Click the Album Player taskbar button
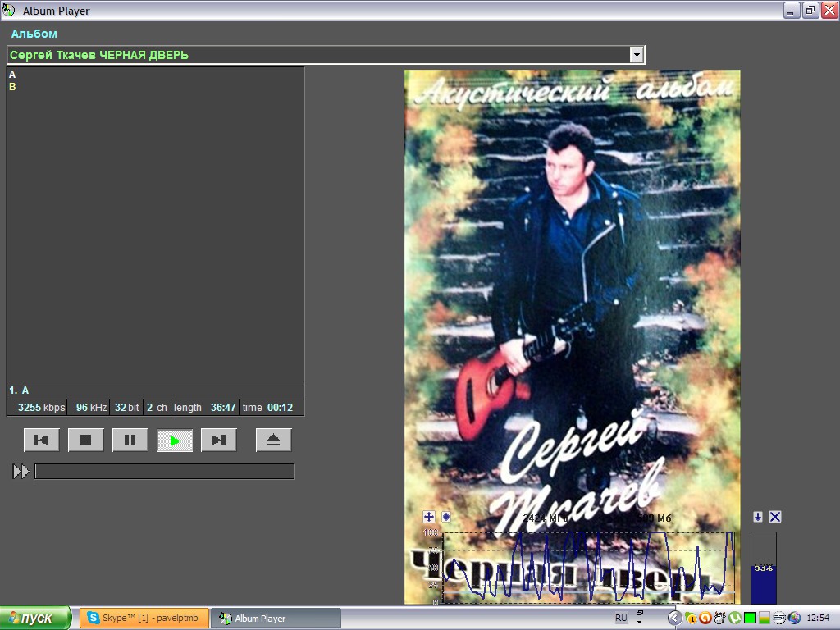Viewport: 840px width, 630px height. 276,619
